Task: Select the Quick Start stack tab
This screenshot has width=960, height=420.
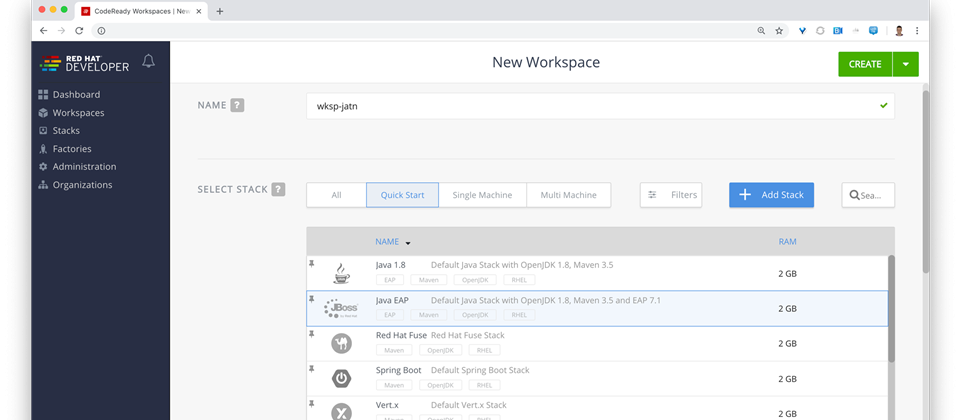Action: click(x=402, y=195)
